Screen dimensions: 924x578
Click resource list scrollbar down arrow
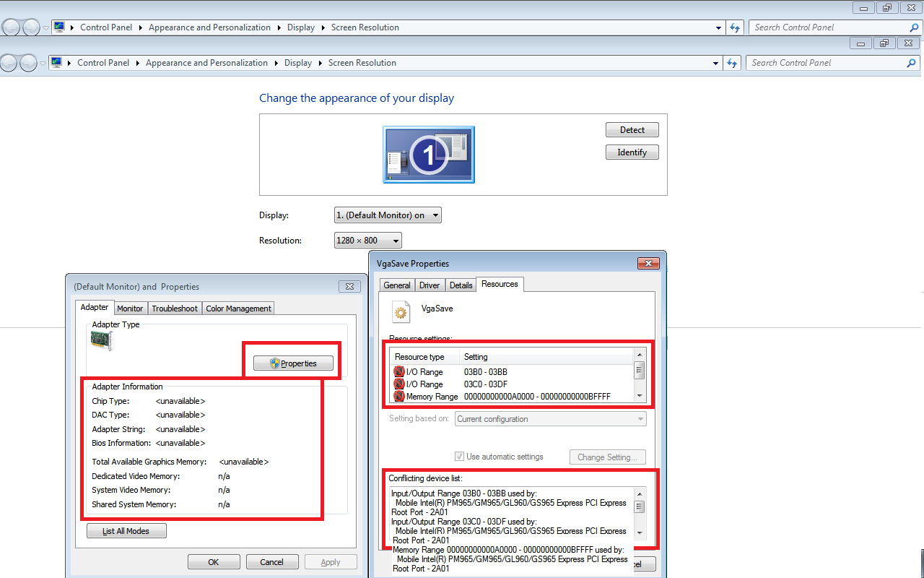click(640, 396)
